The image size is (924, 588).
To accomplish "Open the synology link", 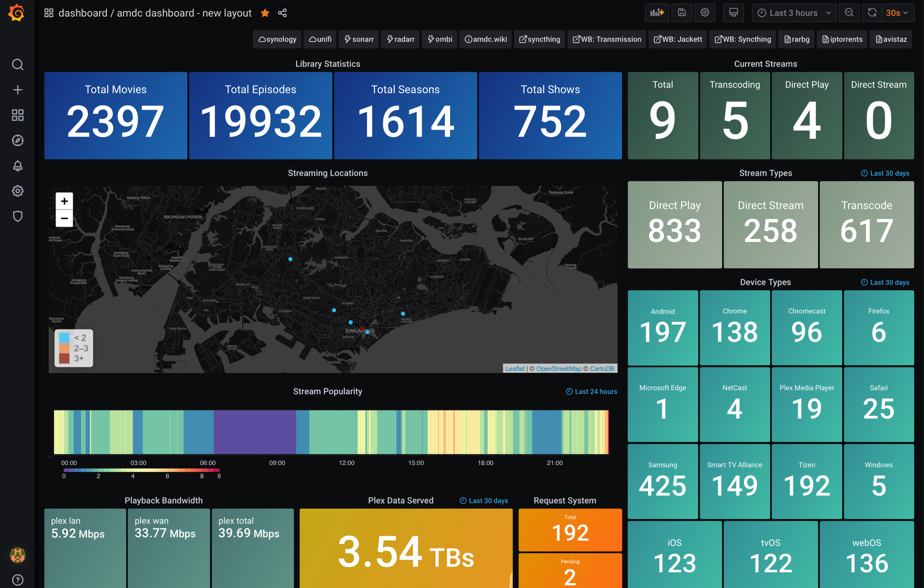I will 277,39.
